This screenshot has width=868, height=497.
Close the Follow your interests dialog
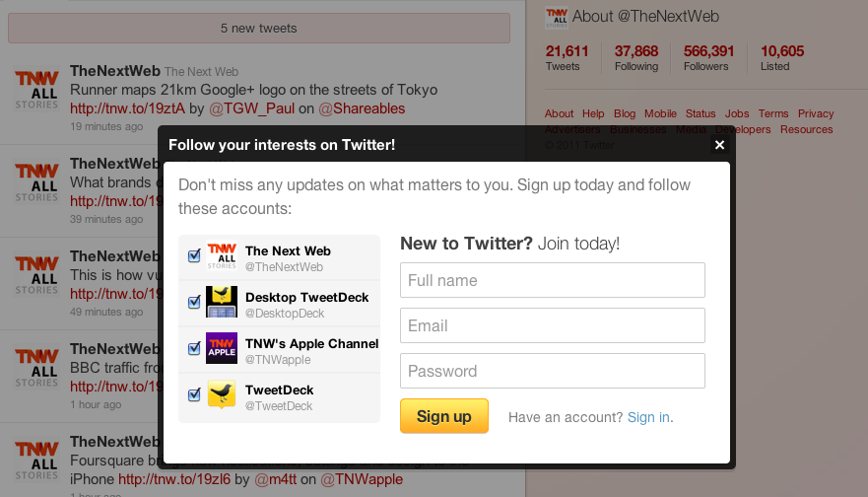tap(719, 145)
